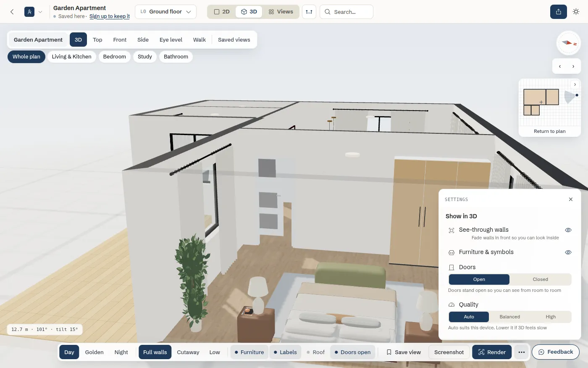Click Return to plan on the minimap
The image size is (588, 368).
click(x=550, y=131)
